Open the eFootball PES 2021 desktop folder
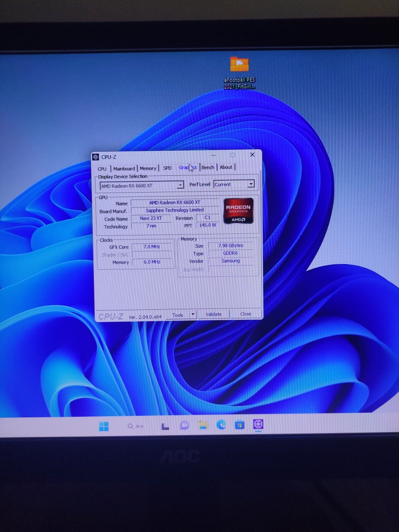Image resolution: width=399 pixels, height=532 pixels. [x=239, y=72]
